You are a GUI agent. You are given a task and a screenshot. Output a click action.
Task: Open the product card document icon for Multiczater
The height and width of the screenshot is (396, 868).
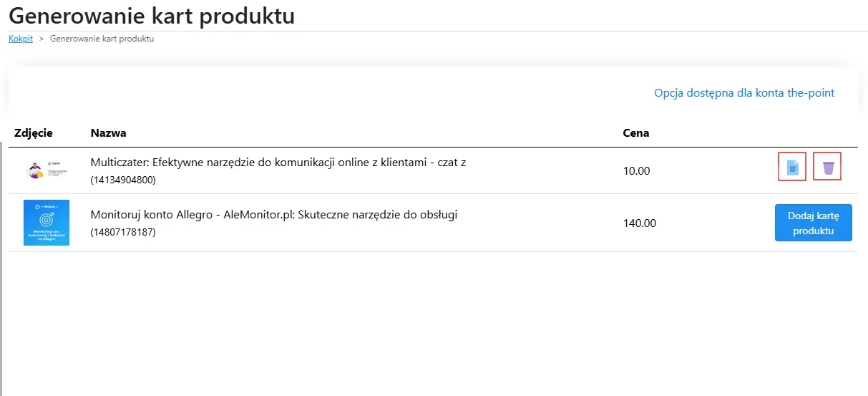click(792, 168)
